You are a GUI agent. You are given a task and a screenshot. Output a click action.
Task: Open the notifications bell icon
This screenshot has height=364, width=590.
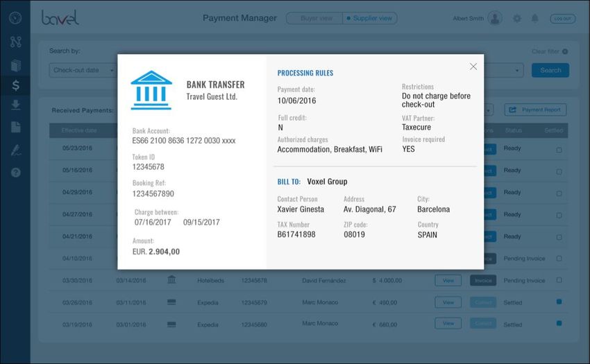pyautogui.click(x=534, y=18)
